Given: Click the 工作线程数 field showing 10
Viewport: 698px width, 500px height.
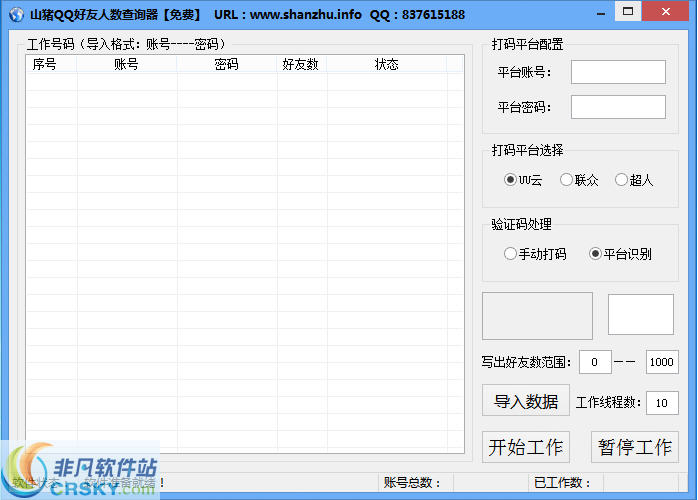Looking at the screenshot, I should tap(662, 403).
